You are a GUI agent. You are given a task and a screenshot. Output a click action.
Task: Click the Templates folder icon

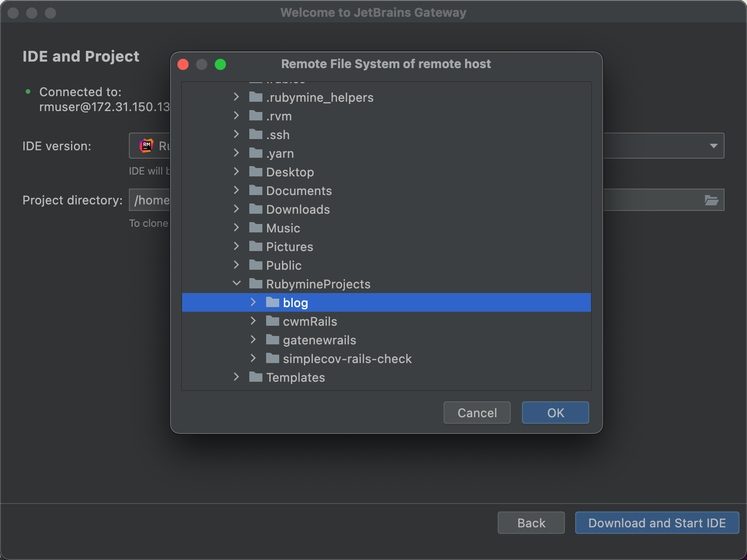point(255,377)
